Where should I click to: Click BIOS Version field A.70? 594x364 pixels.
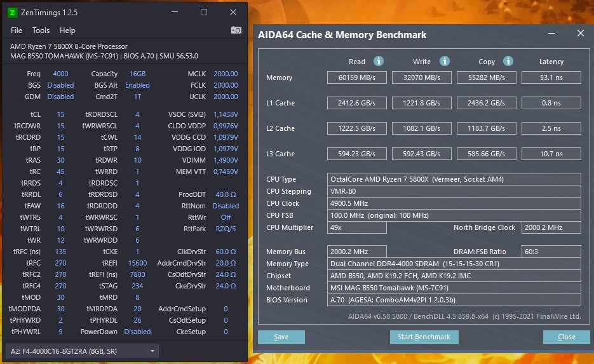454,300
